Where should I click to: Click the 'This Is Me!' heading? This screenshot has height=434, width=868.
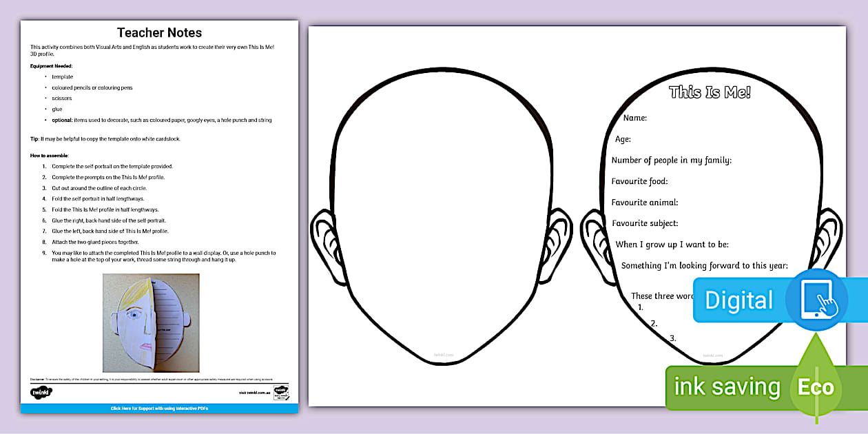tap(710, 92)
